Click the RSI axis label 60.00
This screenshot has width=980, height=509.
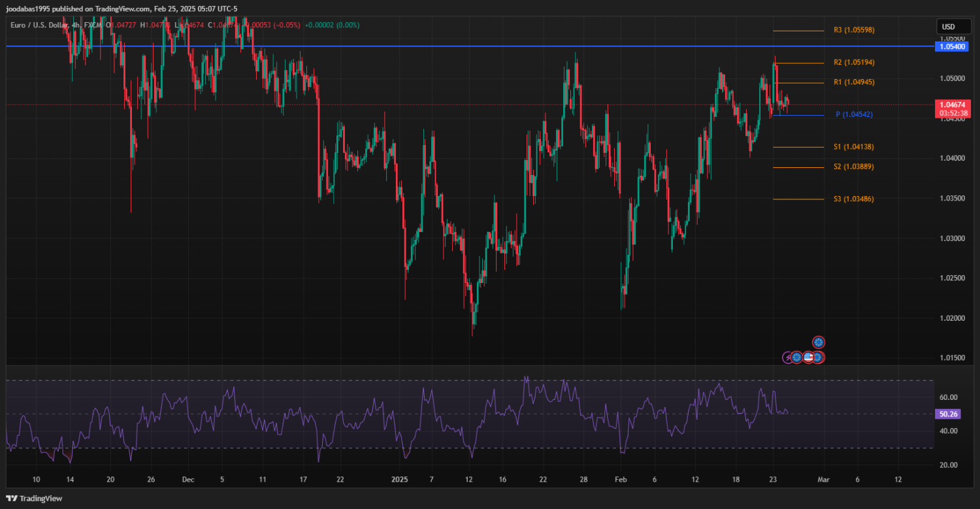click(x=949, y=397)
